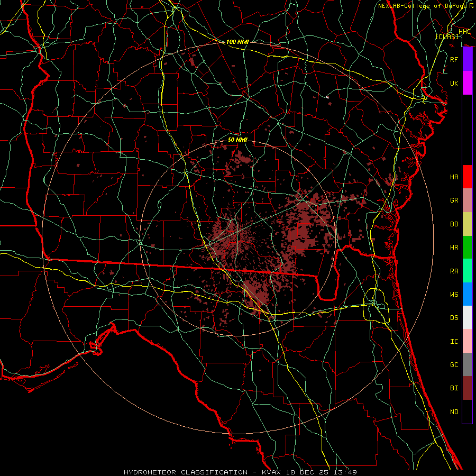Select the IC light pink legend swatch

467,341
